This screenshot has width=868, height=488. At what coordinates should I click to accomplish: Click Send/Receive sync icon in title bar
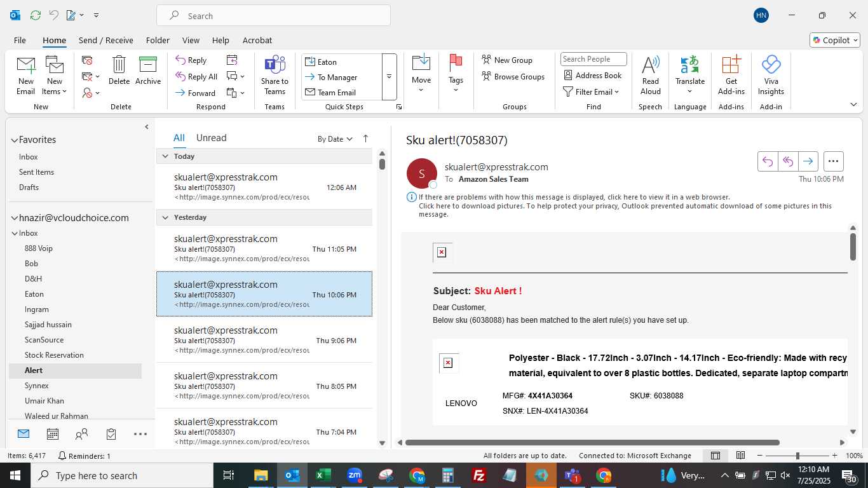point(36,15)
